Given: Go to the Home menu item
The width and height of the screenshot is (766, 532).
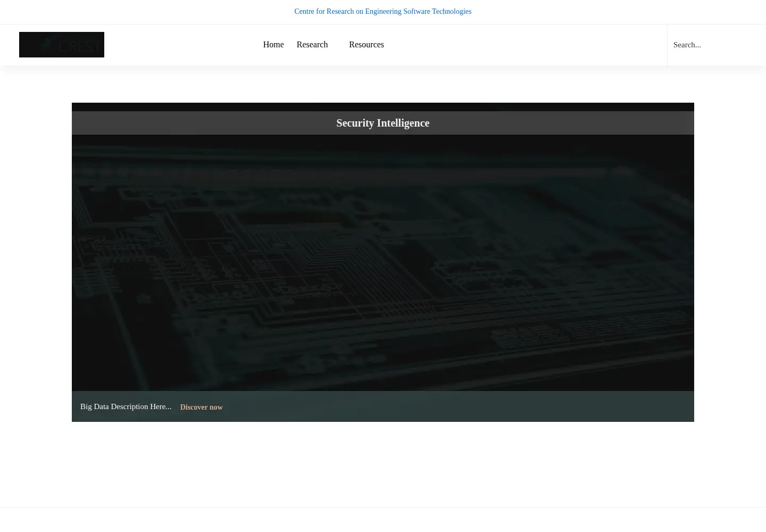Looking at the screenshot, I should click(x=273, y=45).
